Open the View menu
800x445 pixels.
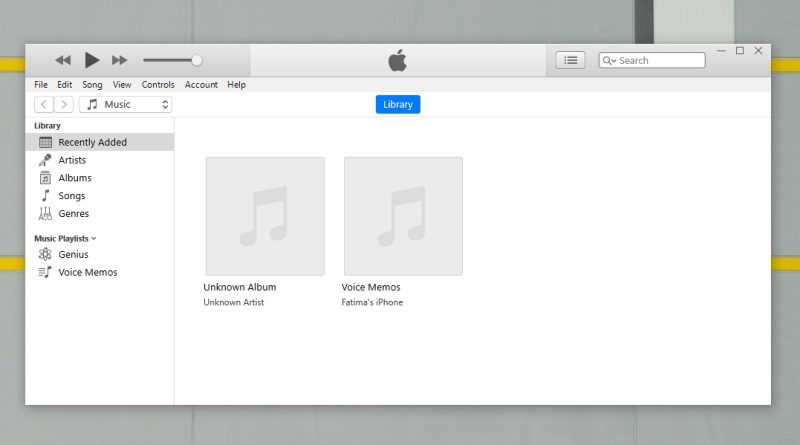point(122,85)
